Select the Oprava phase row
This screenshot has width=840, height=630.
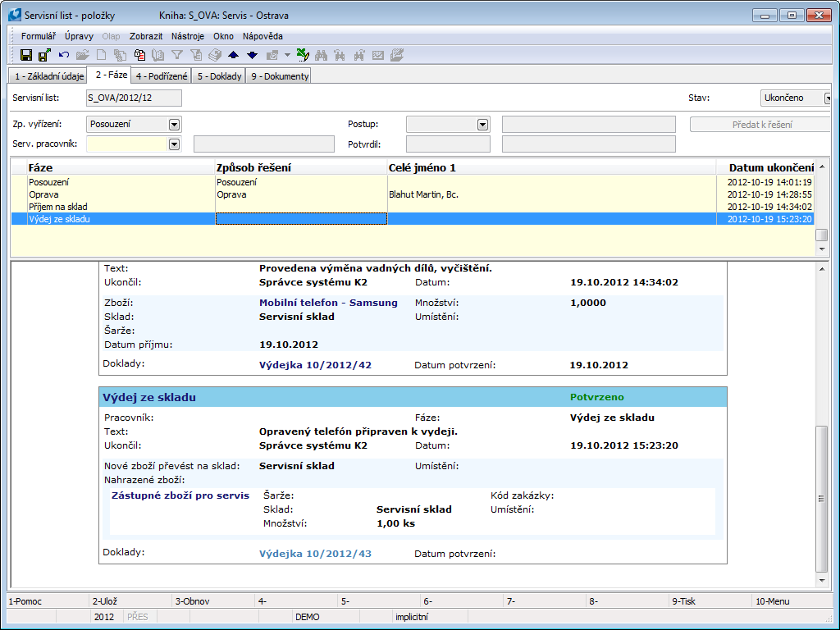[43, 194]
